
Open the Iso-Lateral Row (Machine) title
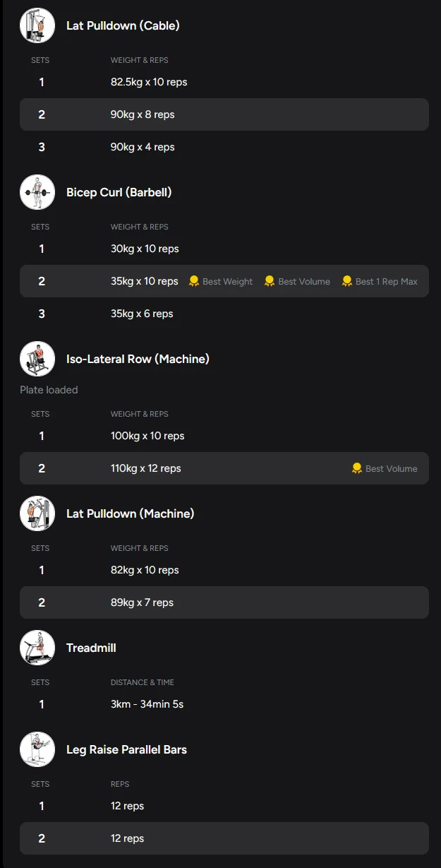(x=138, y=359)
